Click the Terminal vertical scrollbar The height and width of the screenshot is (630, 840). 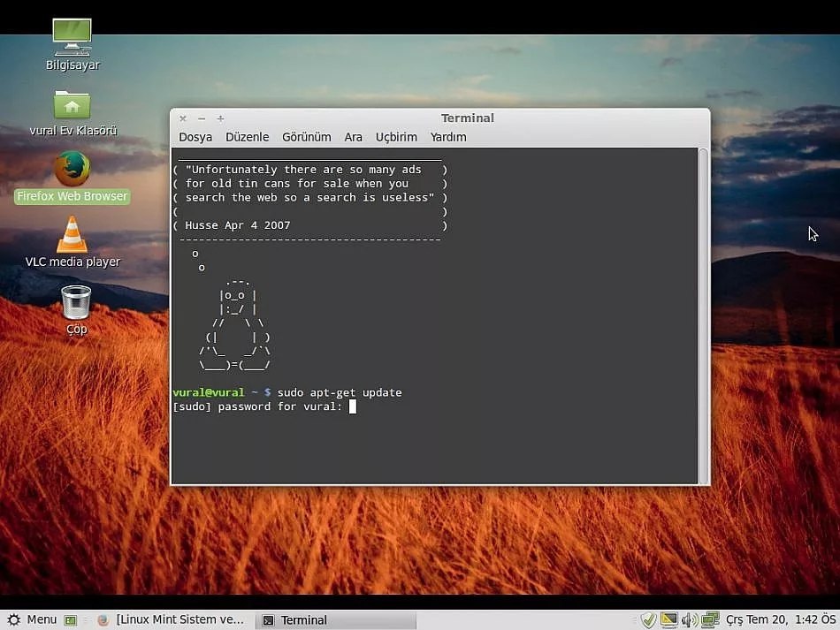[703, 315]
